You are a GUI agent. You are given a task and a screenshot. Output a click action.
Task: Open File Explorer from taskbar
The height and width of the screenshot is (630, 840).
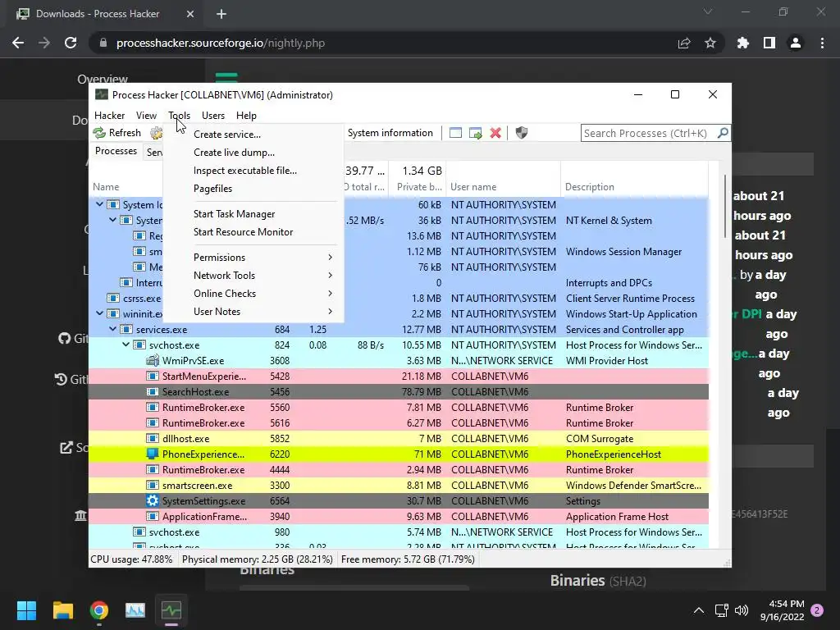point(62,610)
